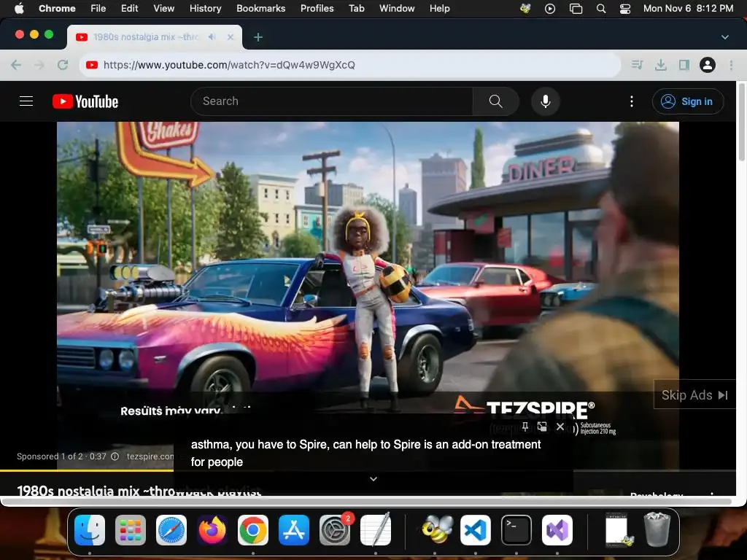Open YouTube settings three-dot menu
747x560 pixels.
(632, 101)
